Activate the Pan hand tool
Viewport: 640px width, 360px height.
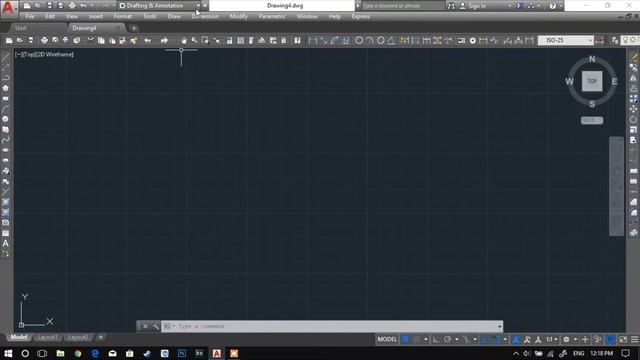click(x=184, y=40)
